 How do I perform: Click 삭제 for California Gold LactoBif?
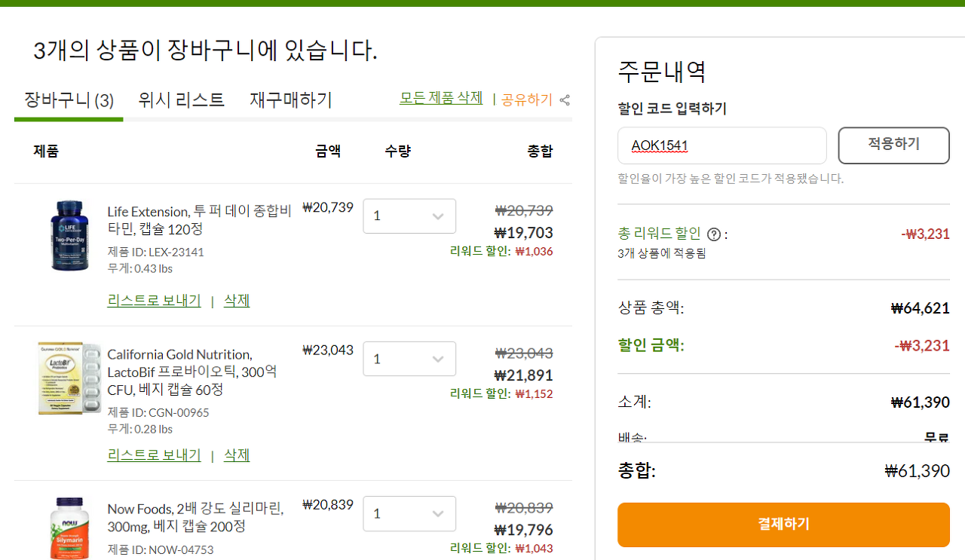click(x=237, y=455)
